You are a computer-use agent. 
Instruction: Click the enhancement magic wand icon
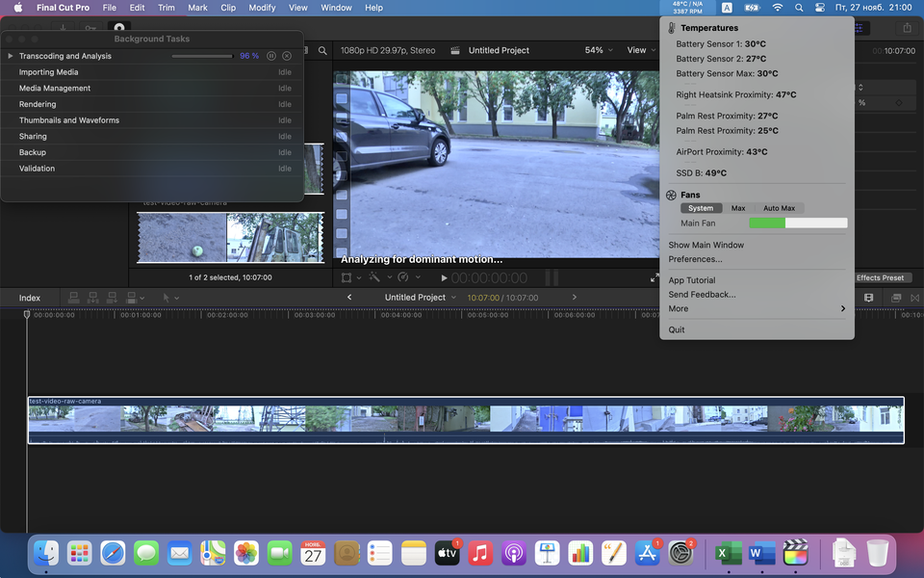pyautogui.click(x=374, y=277)
